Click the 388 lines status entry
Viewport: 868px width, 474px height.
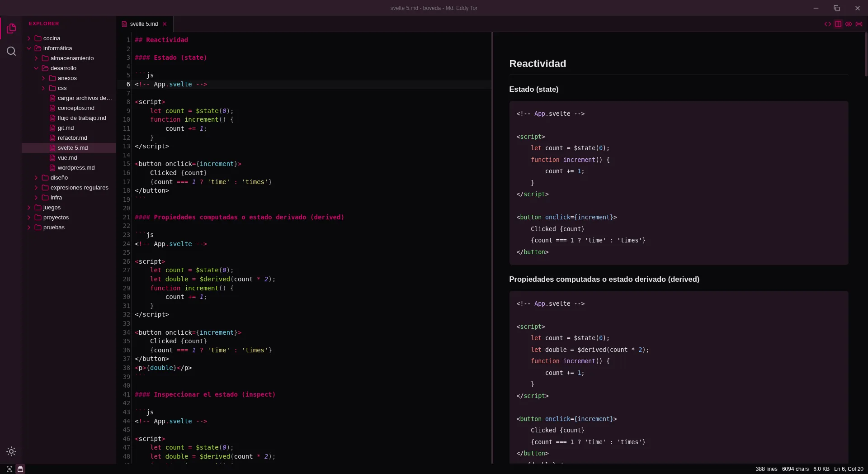[x=766, y=469]
